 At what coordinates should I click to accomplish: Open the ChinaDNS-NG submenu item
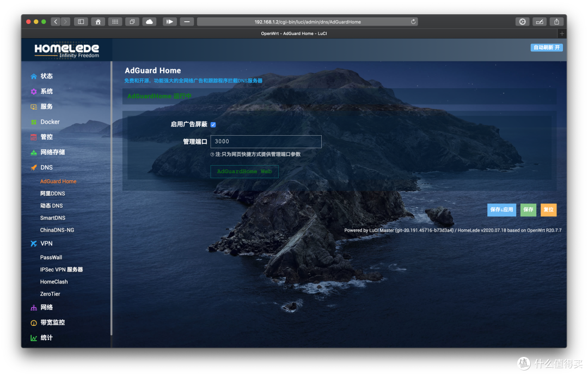(57, 230)
